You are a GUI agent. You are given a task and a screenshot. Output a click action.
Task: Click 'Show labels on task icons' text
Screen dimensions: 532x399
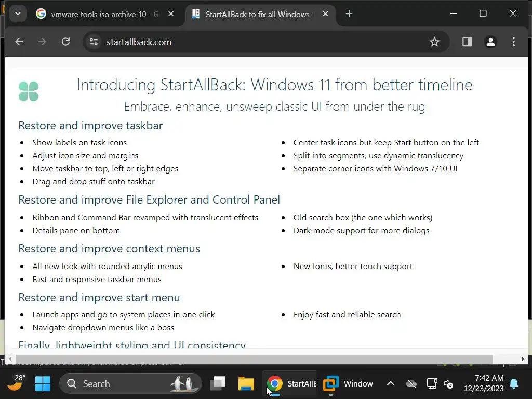tap(79, 142)
